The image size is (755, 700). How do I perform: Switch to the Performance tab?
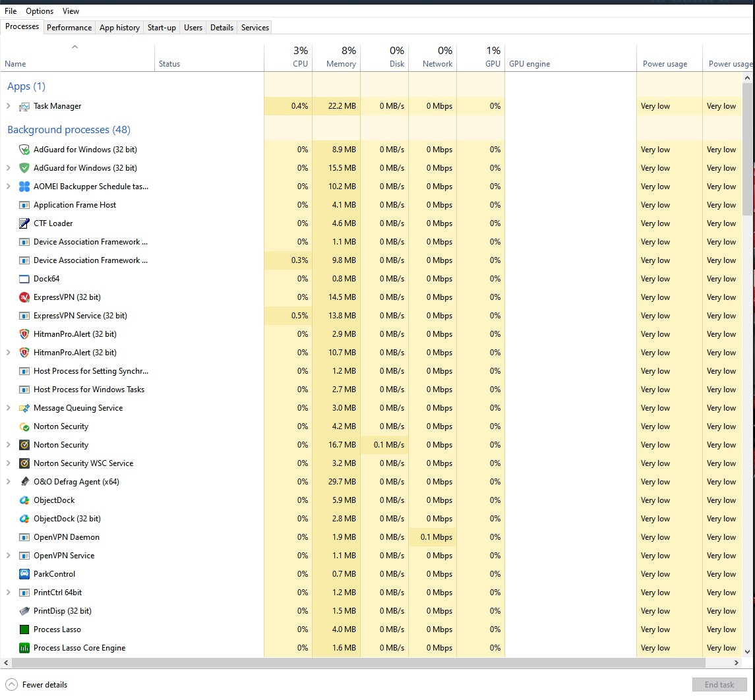click(x=69, y=28)
